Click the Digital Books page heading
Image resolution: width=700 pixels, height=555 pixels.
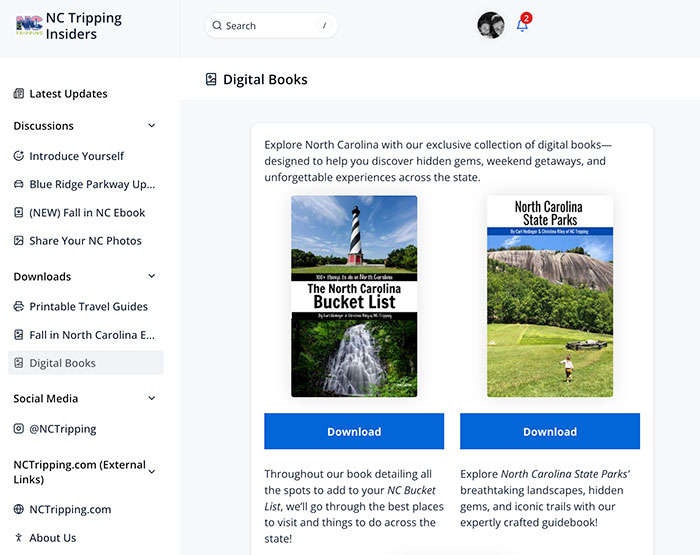265,79
